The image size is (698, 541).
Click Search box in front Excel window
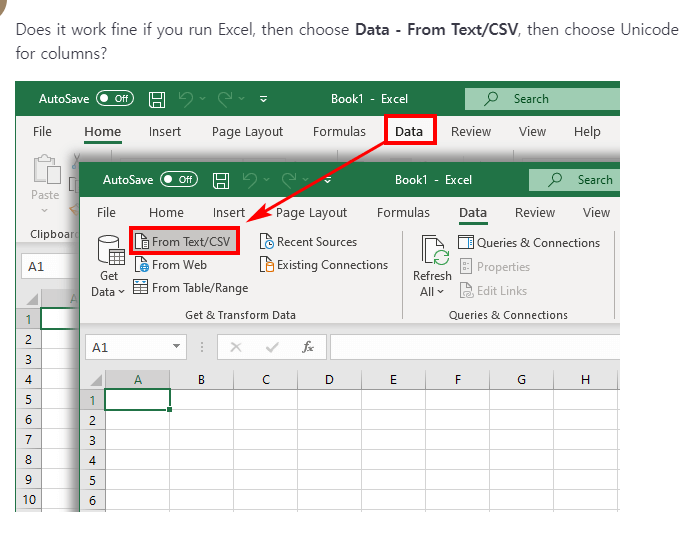pos(574,180)
